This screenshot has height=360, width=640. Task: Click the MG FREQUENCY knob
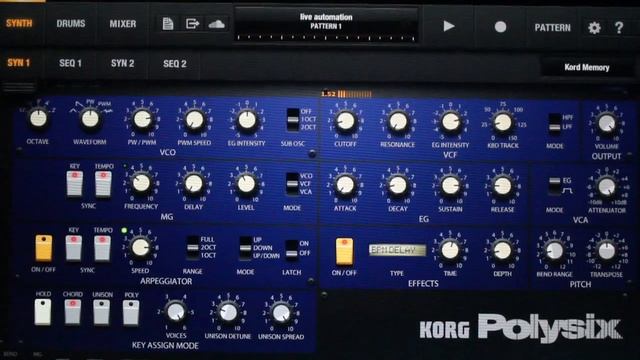(x=142, y=183)
